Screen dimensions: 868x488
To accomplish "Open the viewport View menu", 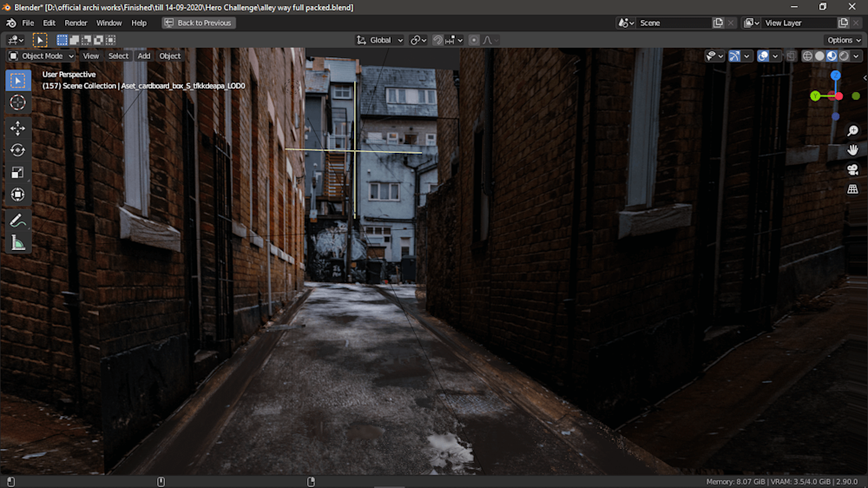I will point(91,56).
